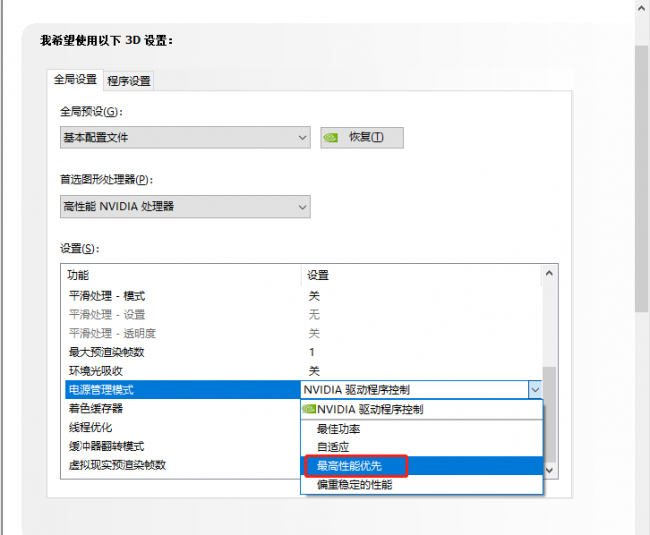Choose 最佳功率 power option

(422, 429)
